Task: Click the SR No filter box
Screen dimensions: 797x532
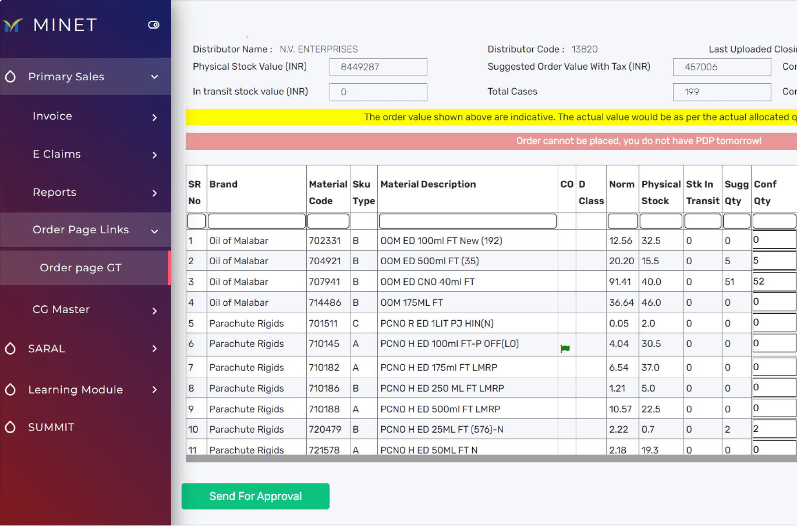Action: pos(196,221)
